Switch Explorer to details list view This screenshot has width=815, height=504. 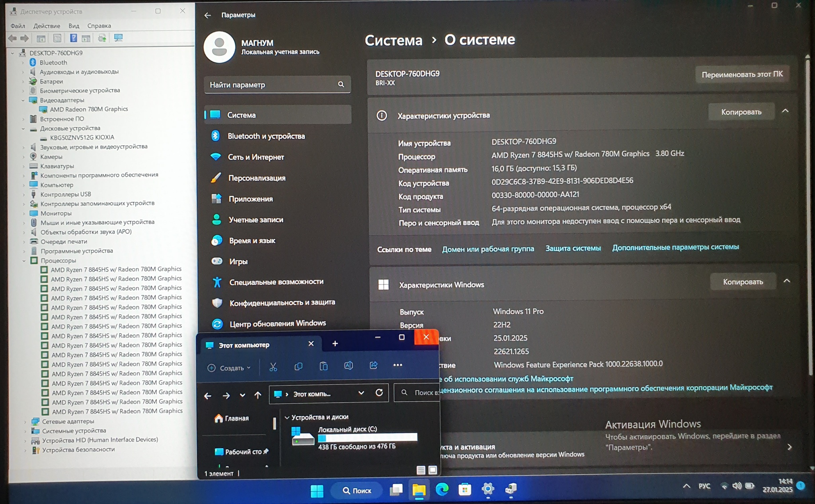click(x=421, y=470)
